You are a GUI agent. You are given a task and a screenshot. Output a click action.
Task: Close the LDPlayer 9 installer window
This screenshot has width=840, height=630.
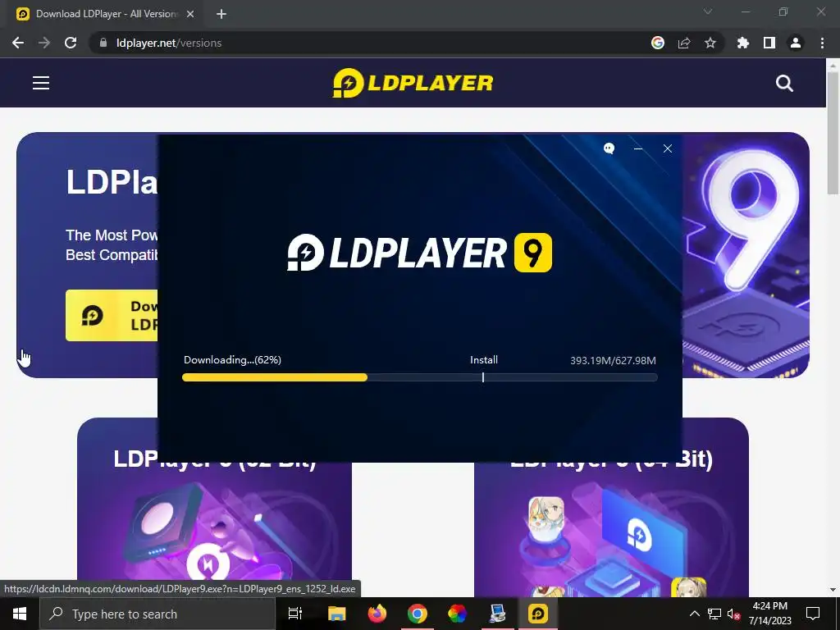coord(668,148)
